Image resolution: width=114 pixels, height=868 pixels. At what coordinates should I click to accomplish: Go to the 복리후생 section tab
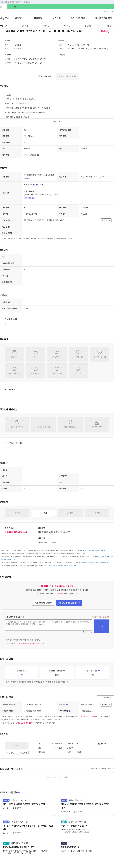click(67, 26)
